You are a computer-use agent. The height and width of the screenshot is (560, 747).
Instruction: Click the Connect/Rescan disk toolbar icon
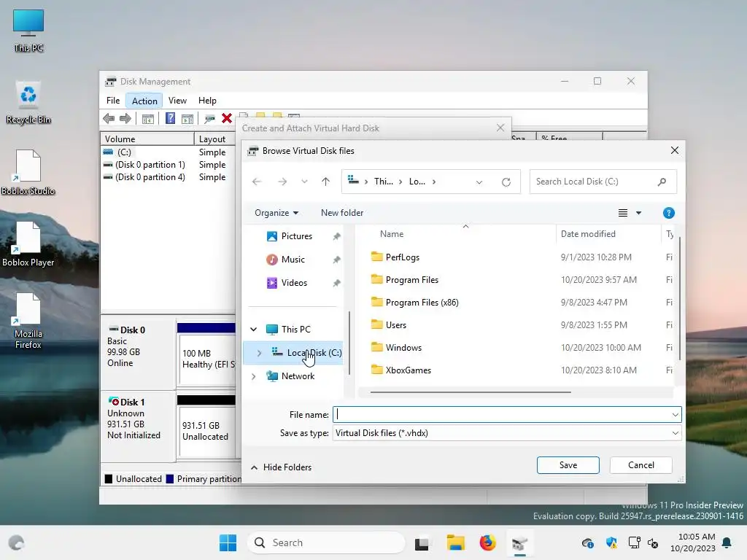[x=209, y=119]
